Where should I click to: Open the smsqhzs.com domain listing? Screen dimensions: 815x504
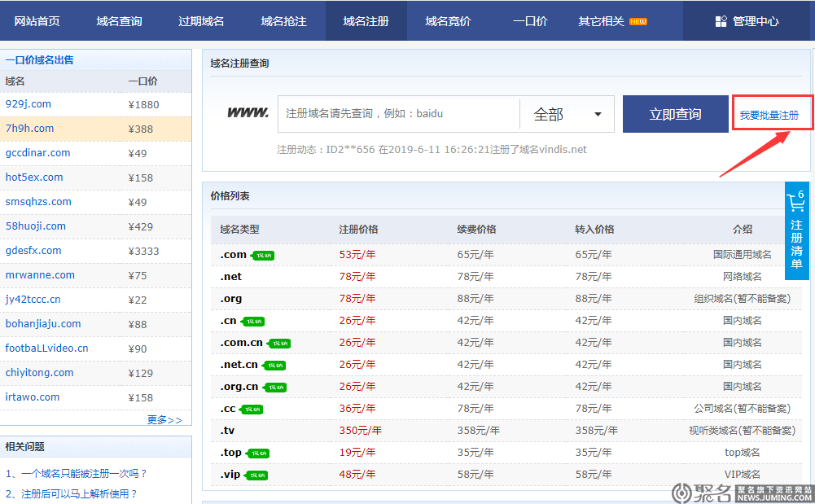click(x=38, y=202)
